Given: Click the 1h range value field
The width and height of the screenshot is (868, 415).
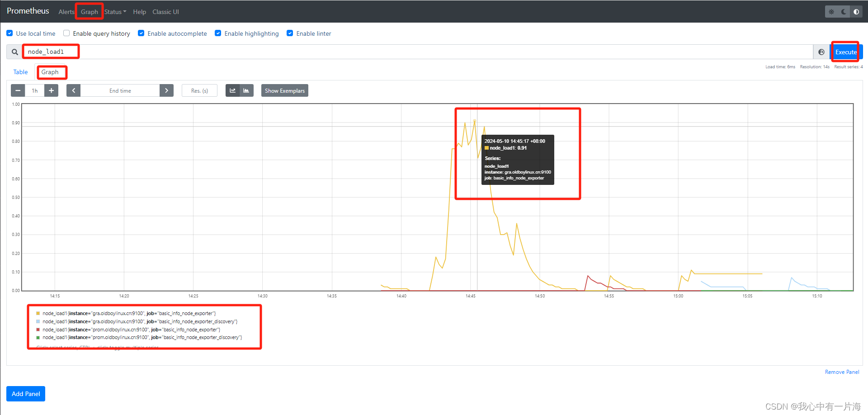Looking at the screenshot, I should click(35, 90).
